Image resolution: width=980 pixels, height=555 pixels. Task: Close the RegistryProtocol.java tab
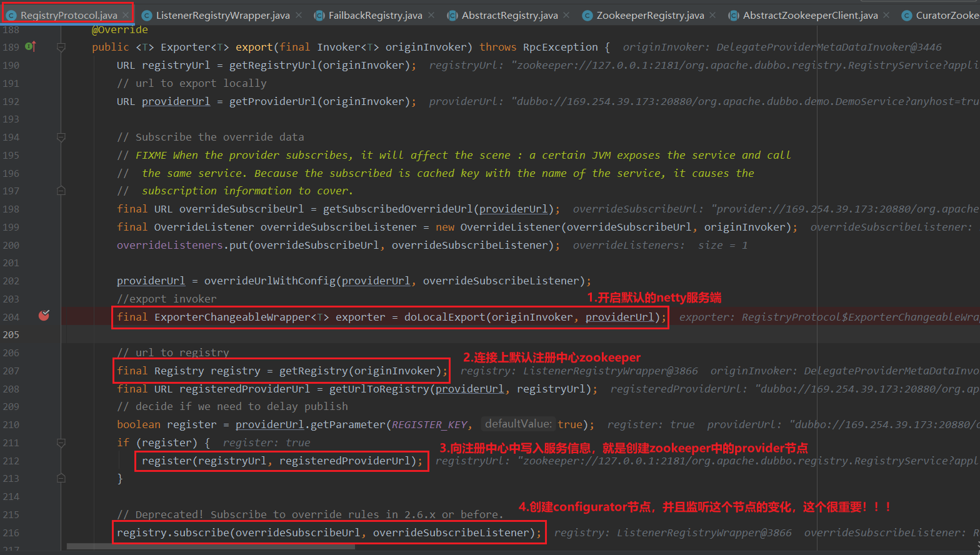(126, 15)
